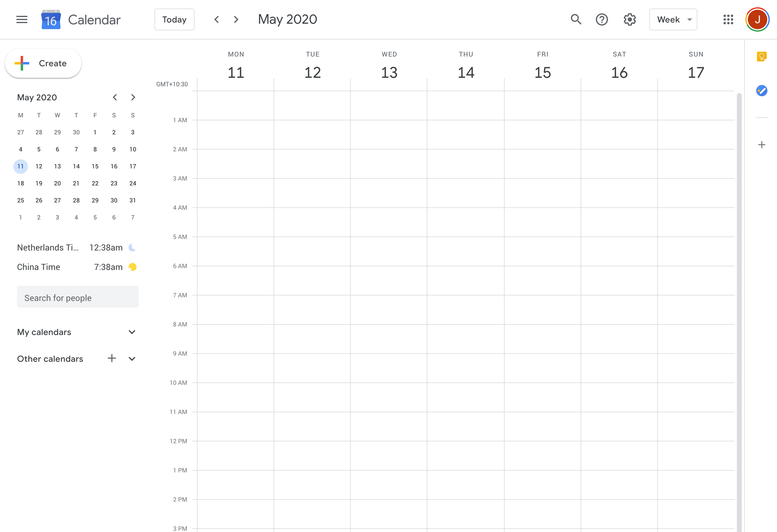Click the sun icon next to China Time
The image size is (777, 532).
click(x=133, y=267)
